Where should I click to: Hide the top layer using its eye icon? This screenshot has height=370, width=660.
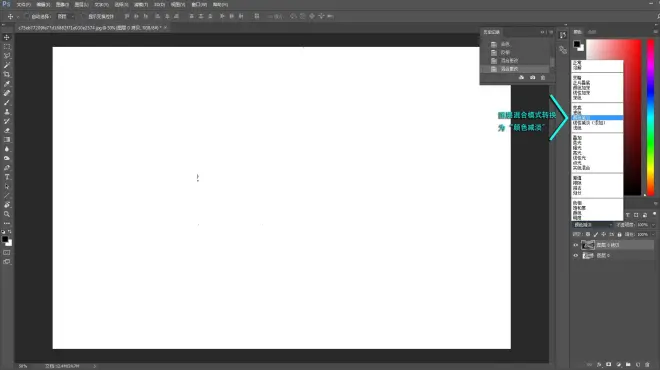coord(575,245)
